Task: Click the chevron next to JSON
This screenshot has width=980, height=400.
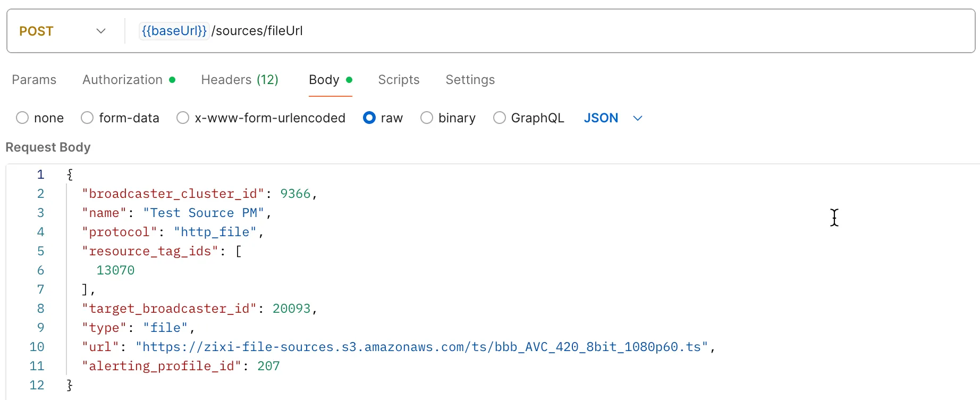Action: (638, 118)
